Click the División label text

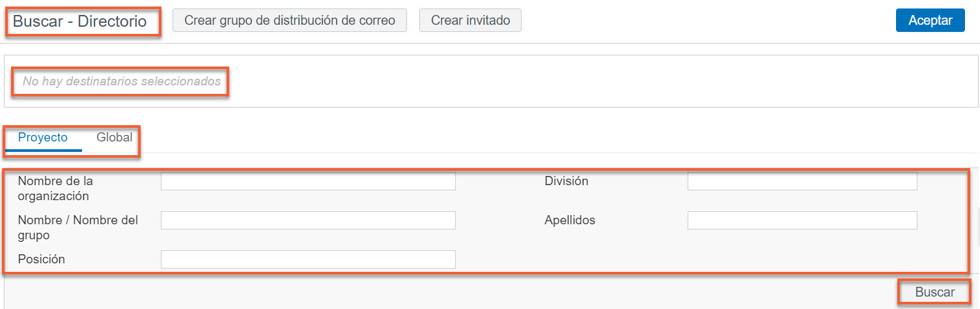pyautogui.click(x=567, y=181)
